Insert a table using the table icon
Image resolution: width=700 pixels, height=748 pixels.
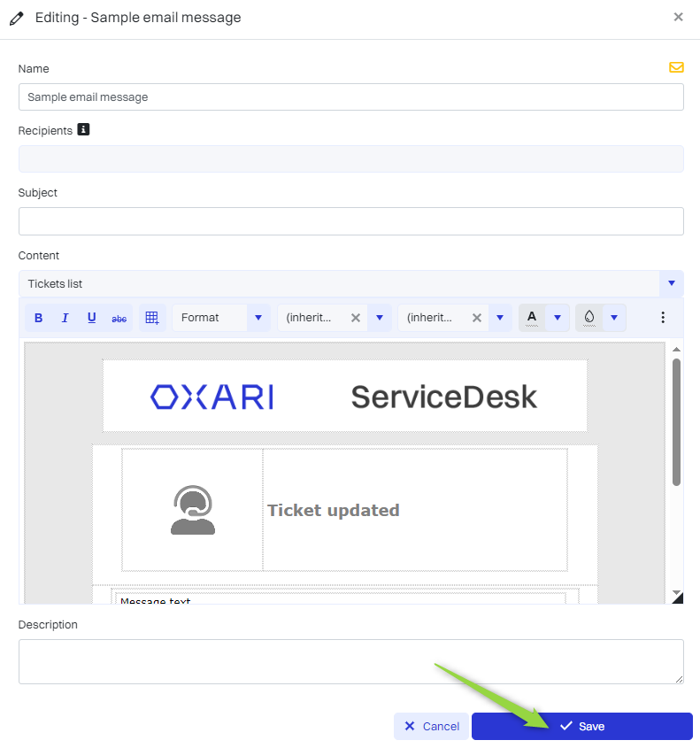pyautogui.click(x=152, y=318)
